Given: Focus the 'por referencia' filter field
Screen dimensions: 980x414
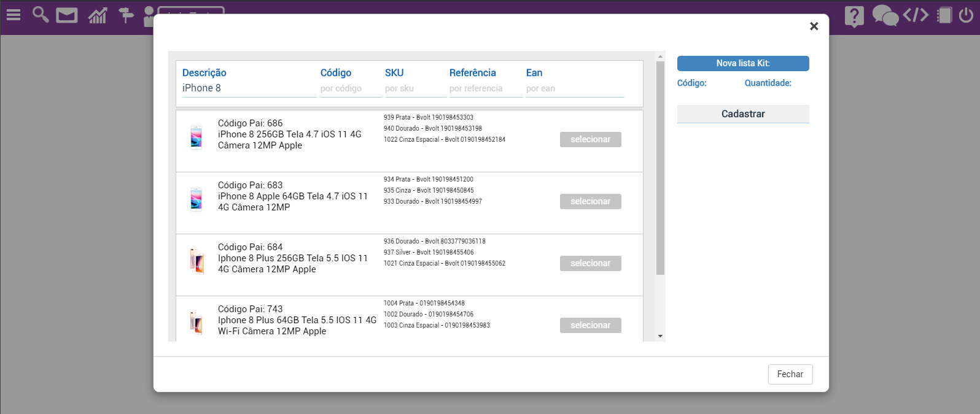Looking at the screenshot, I should coord(486,88).
